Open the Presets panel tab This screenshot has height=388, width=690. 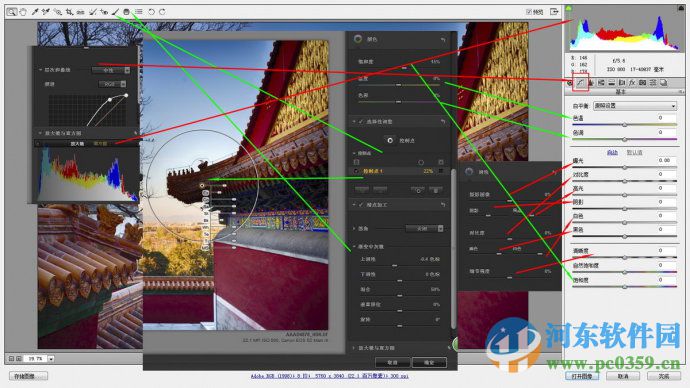click(653, 82)
